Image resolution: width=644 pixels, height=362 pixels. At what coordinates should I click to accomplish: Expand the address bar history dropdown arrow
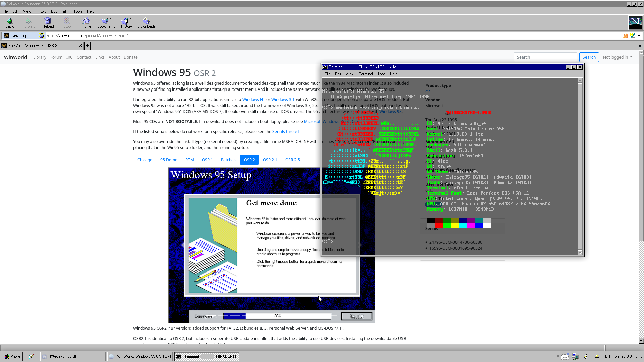[x=639, y=36]
